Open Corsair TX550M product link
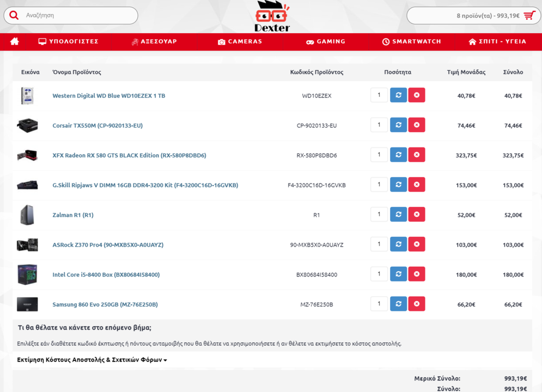Screen dimensions: 542x392 pos(98,125)
